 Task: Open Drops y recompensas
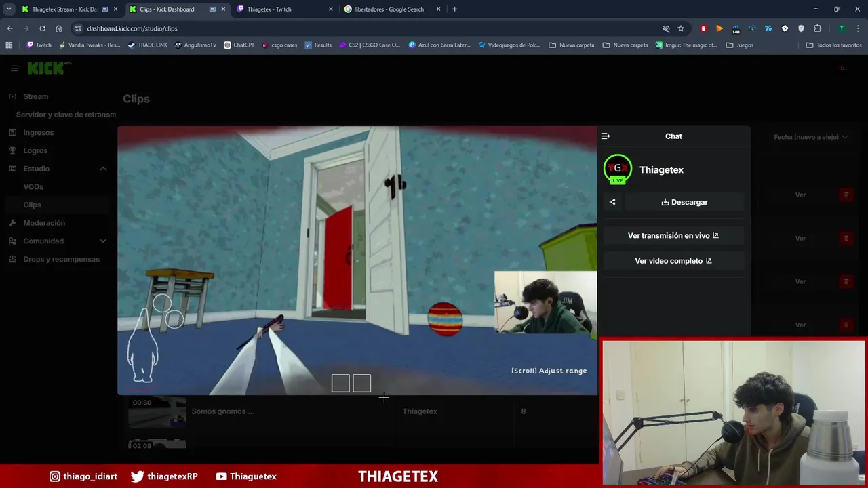61,259
